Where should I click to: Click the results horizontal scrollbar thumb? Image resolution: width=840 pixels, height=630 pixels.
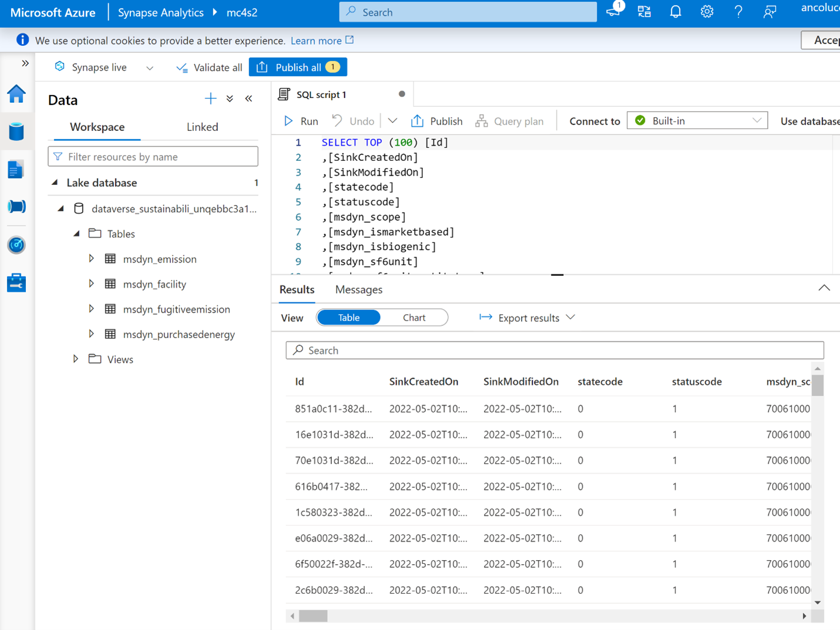(313, 616)
